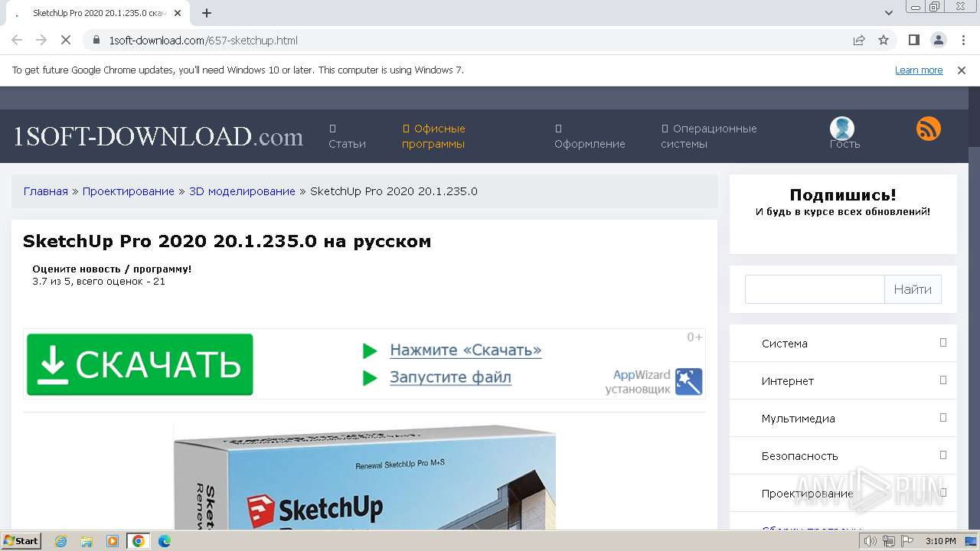Expand the Безопасность sidebar category

[943, 455]
